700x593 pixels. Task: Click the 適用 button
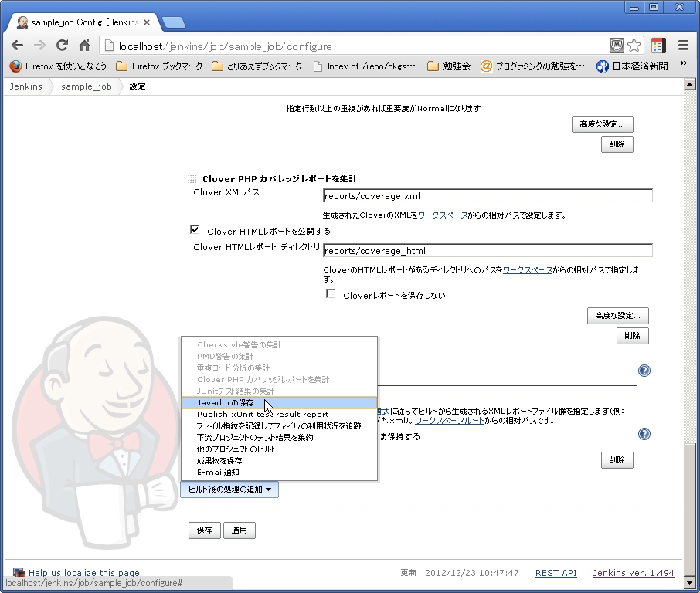(x=240, y=530)
